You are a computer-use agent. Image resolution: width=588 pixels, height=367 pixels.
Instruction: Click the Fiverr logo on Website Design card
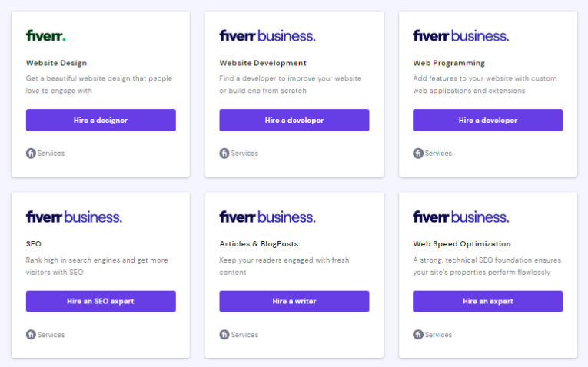(46, 35)
